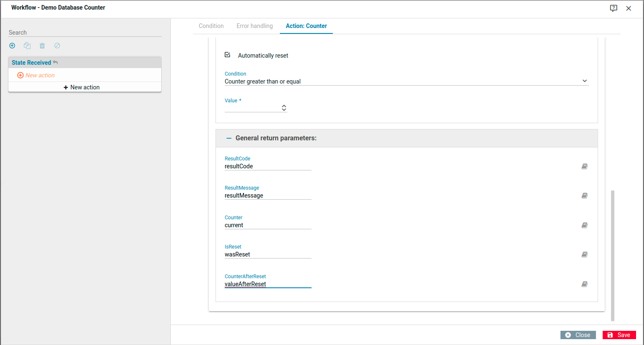
Task: Open variable picker for CounterAfterReset field
Action: point(585,284)
